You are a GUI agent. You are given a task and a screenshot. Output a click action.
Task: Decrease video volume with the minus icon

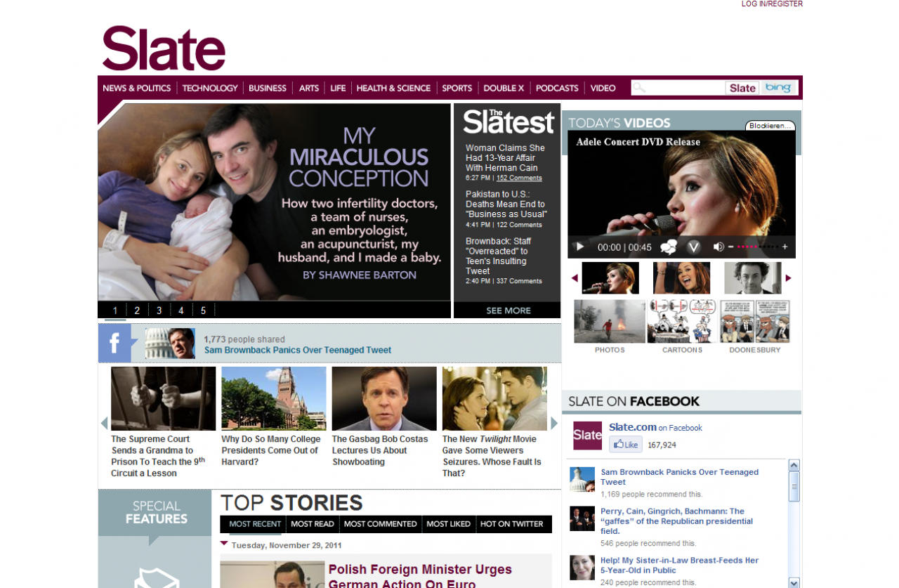pos(730,247)
